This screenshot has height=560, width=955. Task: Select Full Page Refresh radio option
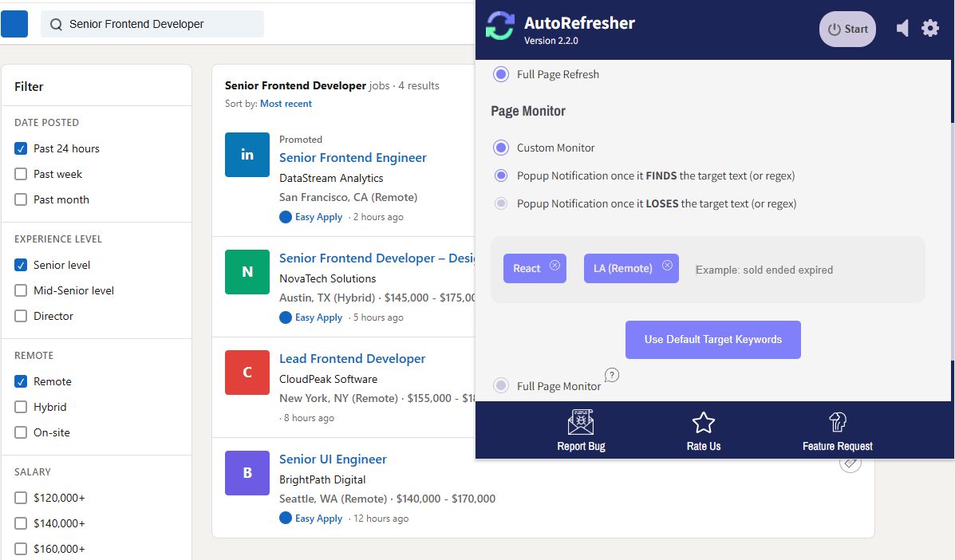[x=501, y=74]
